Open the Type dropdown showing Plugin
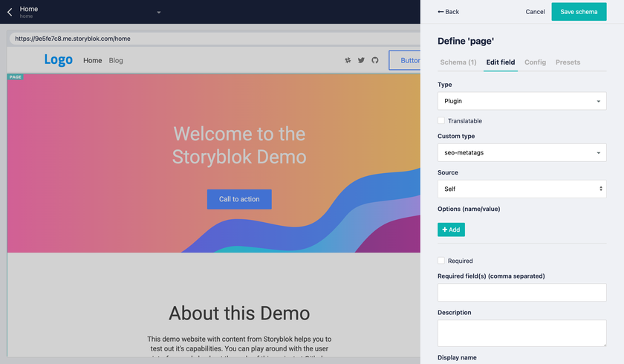Image resolution: width=624 pixels, height=364 pixels. tap(521, 101)
